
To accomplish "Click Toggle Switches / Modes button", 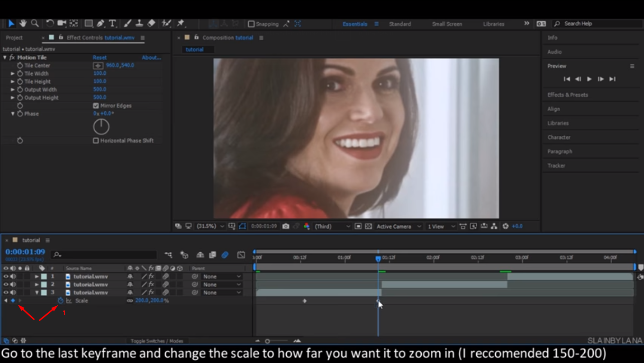I will coord(157,341).
